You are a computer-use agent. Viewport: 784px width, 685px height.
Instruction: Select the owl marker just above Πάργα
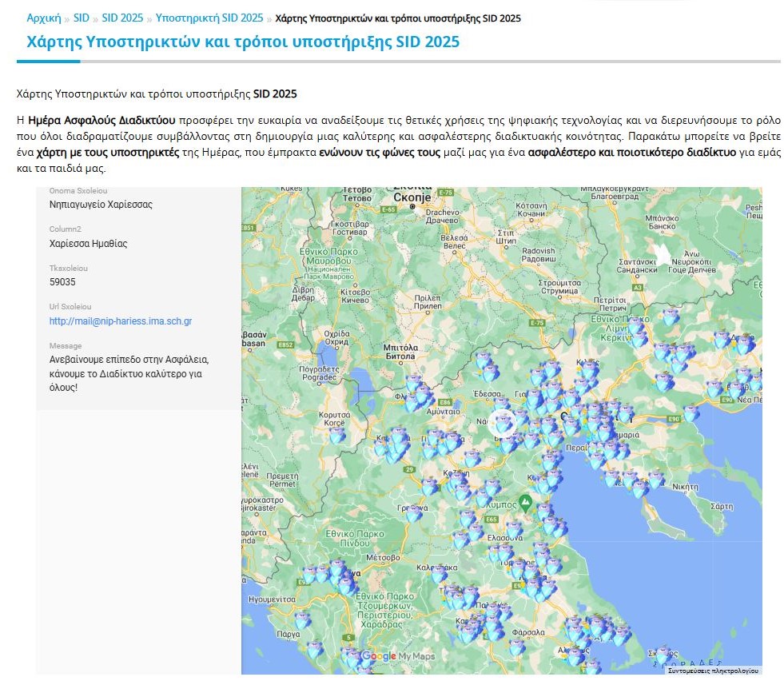pyautogui.click(x=302, y=620)
